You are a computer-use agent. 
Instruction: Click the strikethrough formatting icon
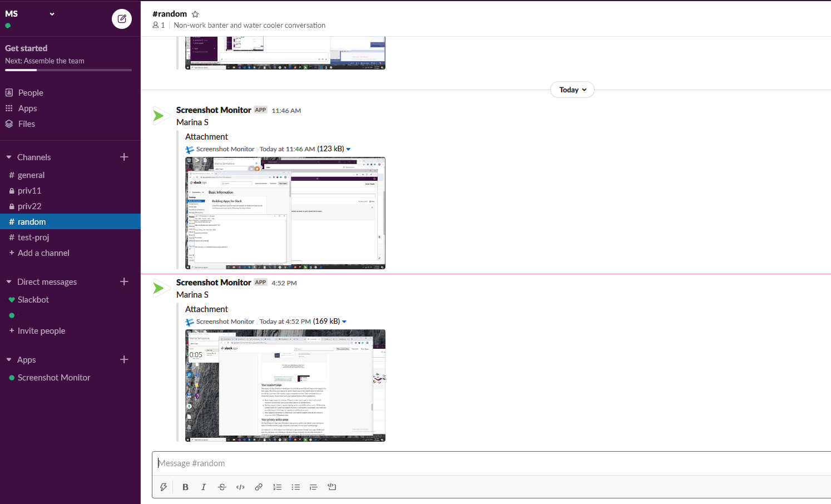click(x=222, y=487)
